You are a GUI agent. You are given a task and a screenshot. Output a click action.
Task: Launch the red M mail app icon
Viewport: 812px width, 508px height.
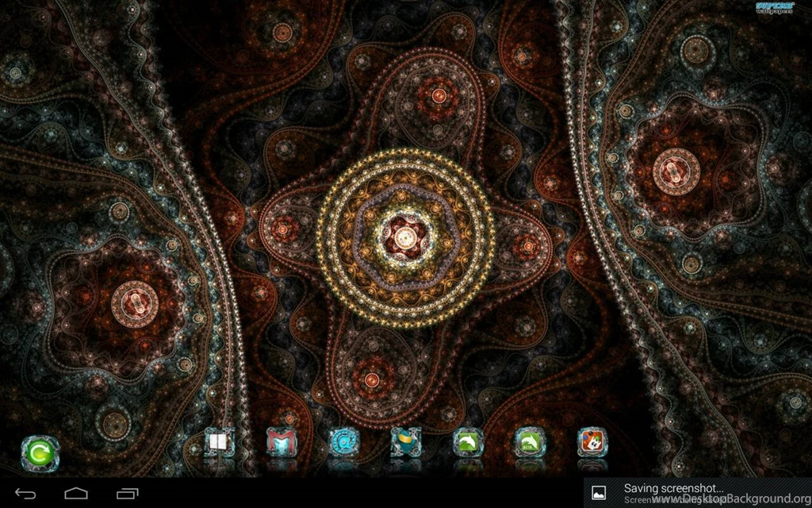pos(282,442)
